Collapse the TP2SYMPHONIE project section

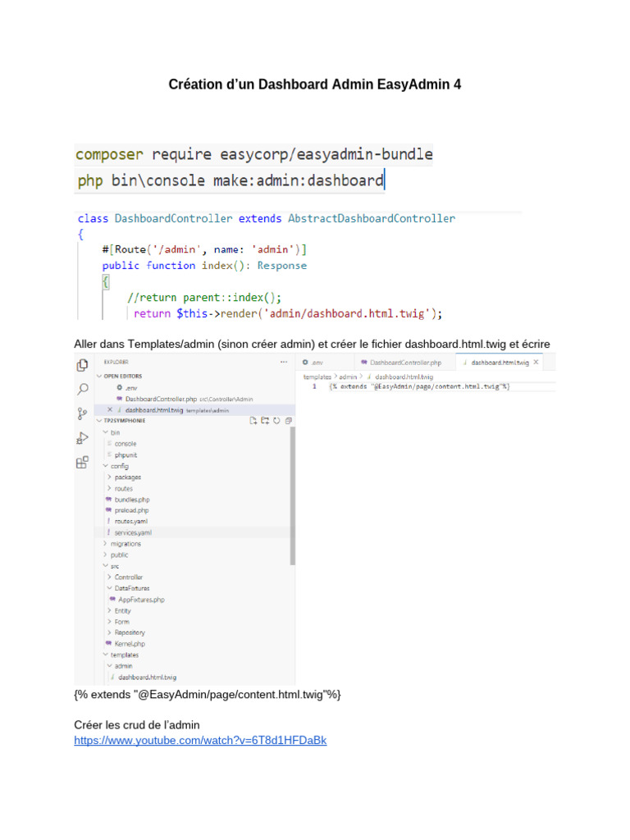99,421
